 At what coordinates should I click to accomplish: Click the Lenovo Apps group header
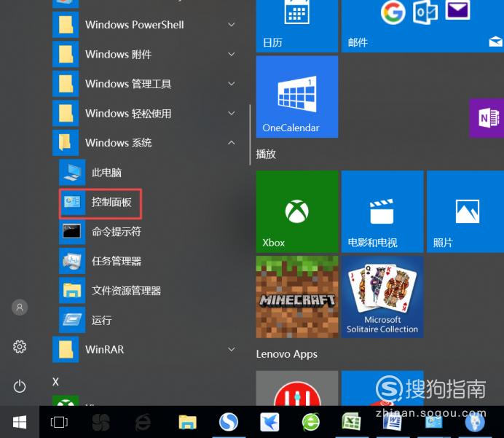[x=287, y=354]
